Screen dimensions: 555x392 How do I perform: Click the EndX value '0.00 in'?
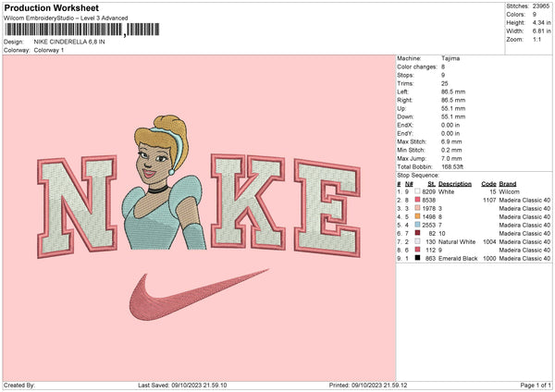click(x=450, y=125)
